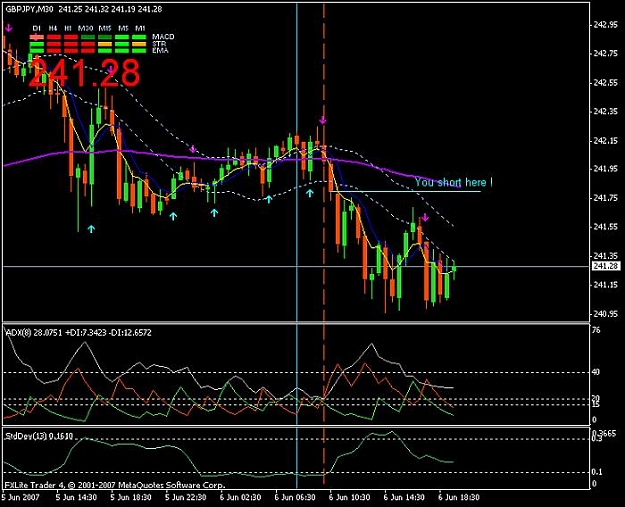Click the 0.1 level label in the StdDev pane
The height and width of the screenshot is (507, 625).
(597, 472)
